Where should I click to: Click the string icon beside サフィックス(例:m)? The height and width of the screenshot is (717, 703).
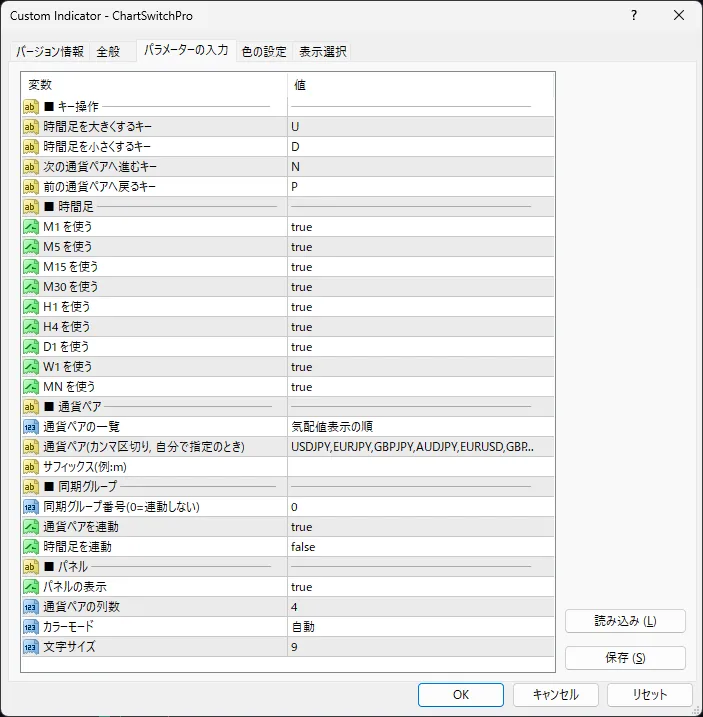pyautogui.click(x=31, y=467)
